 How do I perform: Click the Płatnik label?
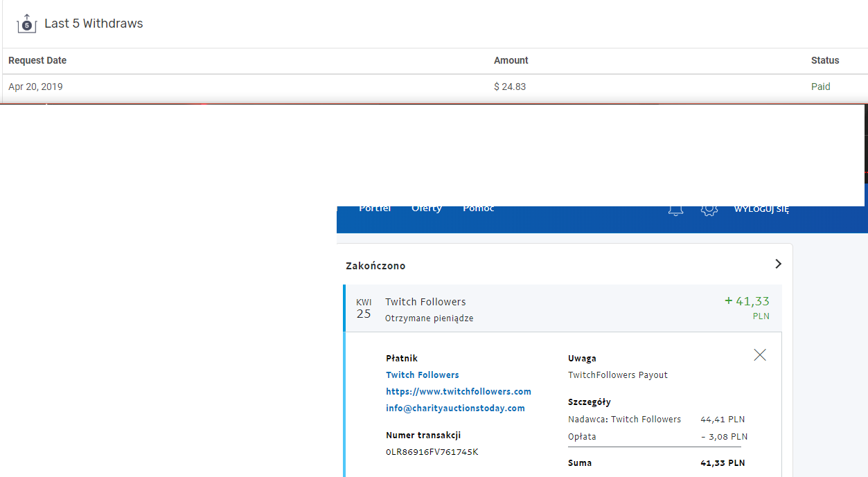tap(402, 358)
